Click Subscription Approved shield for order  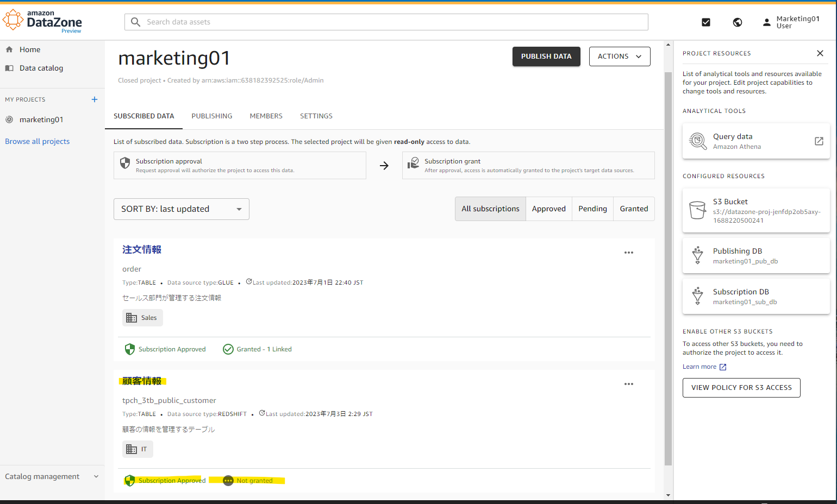tap(130, 349)
